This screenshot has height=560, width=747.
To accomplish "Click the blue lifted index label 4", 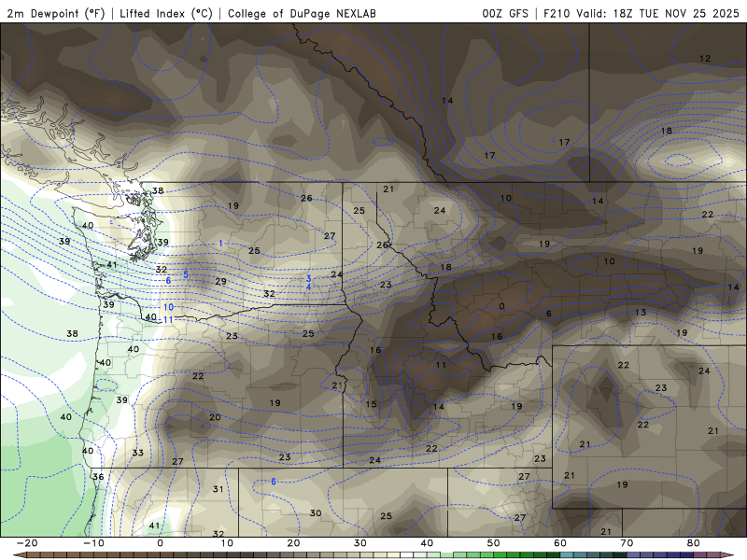I will (309, 287).
